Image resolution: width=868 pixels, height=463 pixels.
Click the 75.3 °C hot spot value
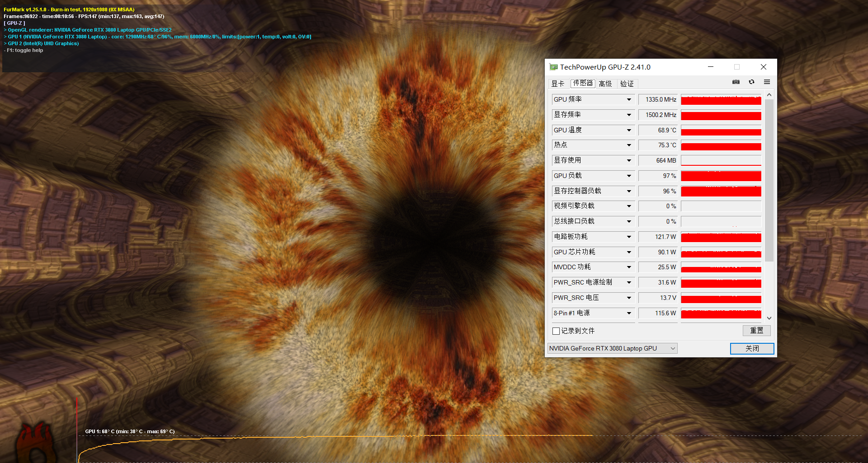coord(658,145)
